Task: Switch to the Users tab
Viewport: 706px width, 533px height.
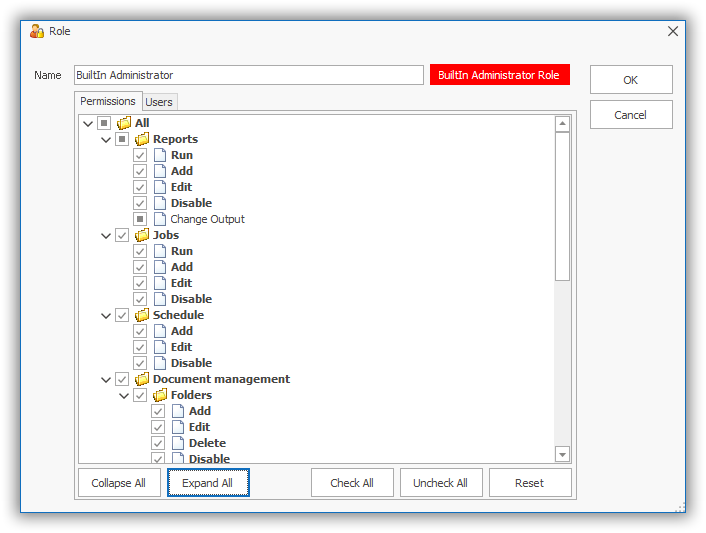Action: [159, 102]
